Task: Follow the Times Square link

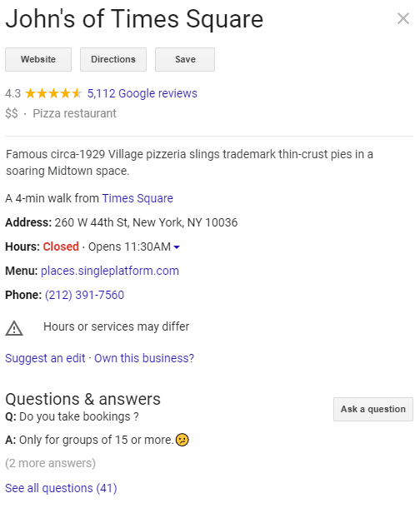Action: [x=137, y=198]
